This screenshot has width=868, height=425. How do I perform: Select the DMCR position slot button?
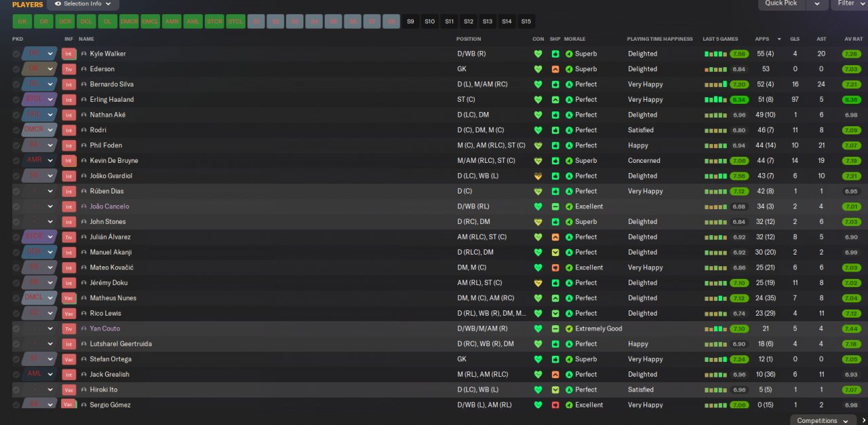[129, 22]
